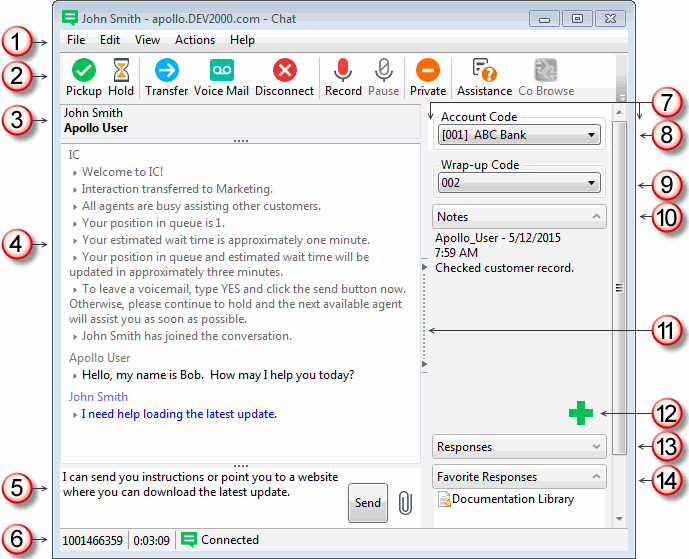This screenshot has height=559, width=689.
Task: Disconnect the current chat
Action: [x=285, y=70]
